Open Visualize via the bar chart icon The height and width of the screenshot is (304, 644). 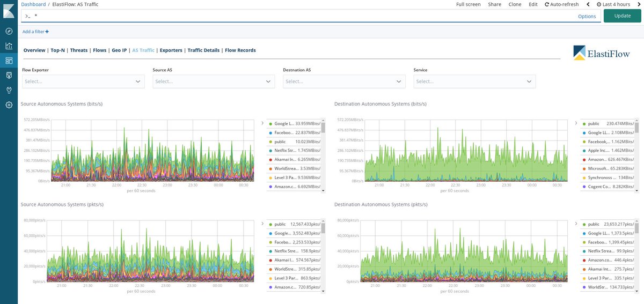[9, 46]
